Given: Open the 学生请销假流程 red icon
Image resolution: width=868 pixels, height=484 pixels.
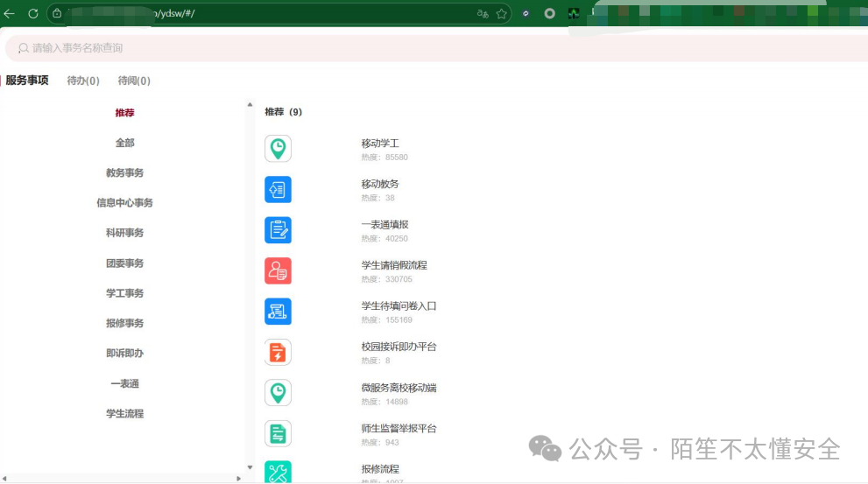Looking at the screenshot, I should click(278, 271).
